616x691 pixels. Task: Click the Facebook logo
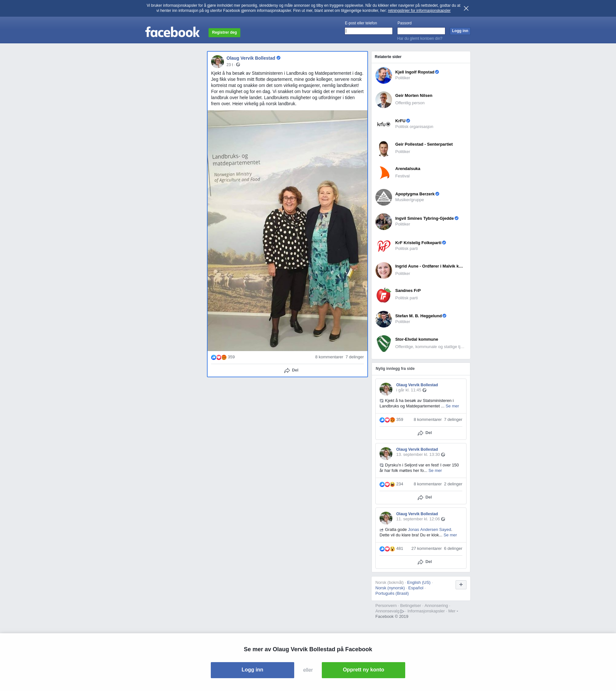point(172,32)
